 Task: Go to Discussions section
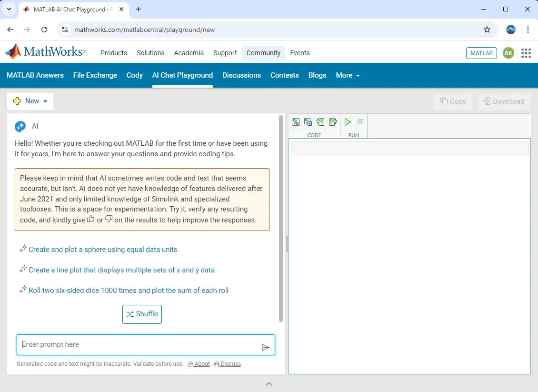241,75
